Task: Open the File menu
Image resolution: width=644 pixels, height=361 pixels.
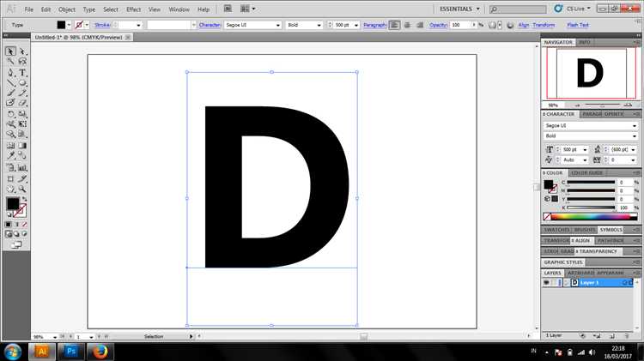Action: click(28, 9)
